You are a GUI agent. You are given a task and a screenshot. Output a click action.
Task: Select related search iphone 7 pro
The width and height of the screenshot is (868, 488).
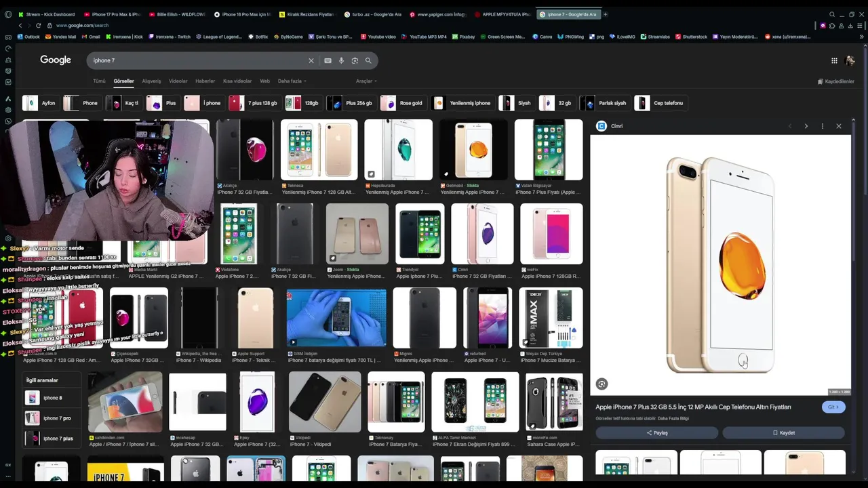(x=53, y=418)
